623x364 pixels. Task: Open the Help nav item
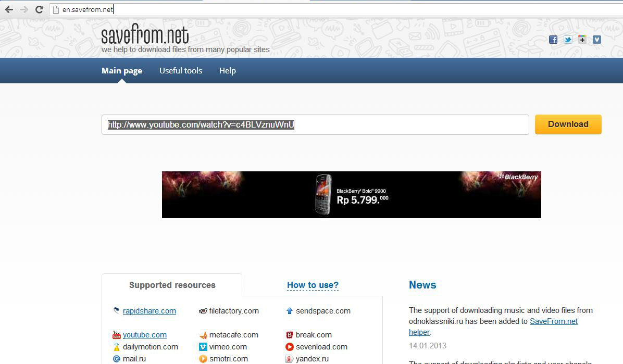(228, 71)
